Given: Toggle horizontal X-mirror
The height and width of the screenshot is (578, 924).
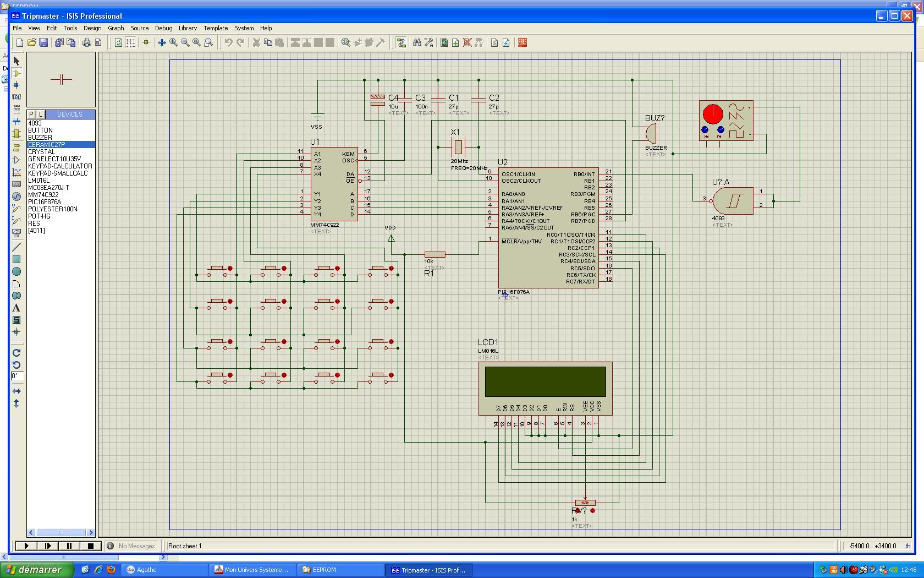Looking at the screenshot, I should click(x=16, y=391).
